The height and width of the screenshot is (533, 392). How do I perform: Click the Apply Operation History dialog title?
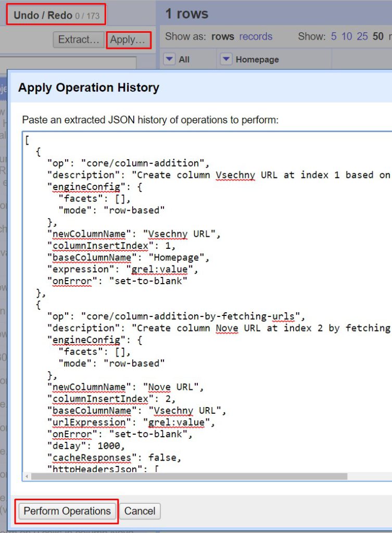[x=88, y=87]
